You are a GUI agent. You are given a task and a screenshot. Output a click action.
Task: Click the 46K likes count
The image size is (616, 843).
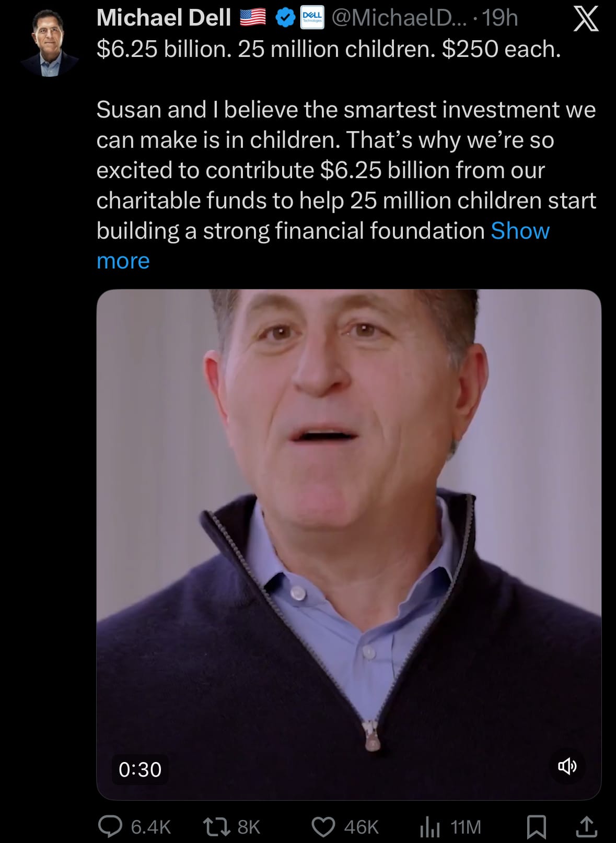(x=361, y=827)
